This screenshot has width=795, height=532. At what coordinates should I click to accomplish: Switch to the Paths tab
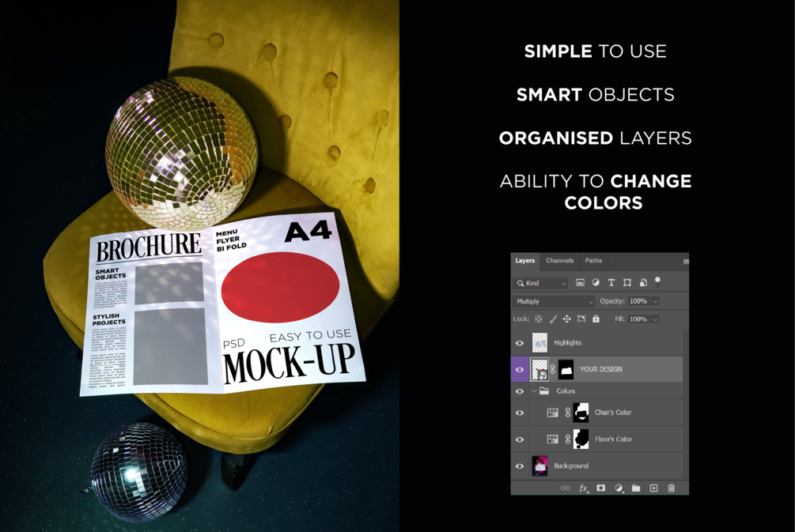pos(594,260)
